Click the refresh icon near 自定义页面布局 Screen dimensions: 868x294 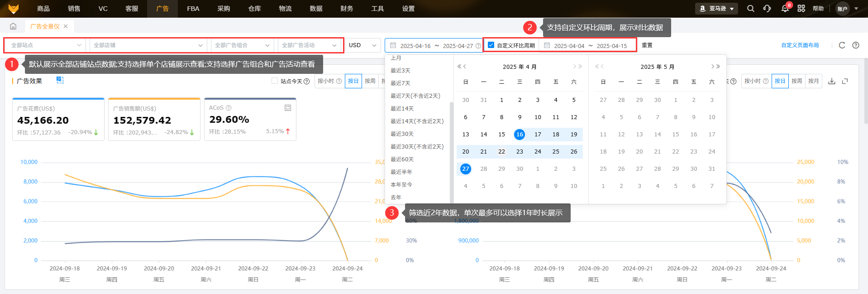pyautogui.click(x=842, y=45)
